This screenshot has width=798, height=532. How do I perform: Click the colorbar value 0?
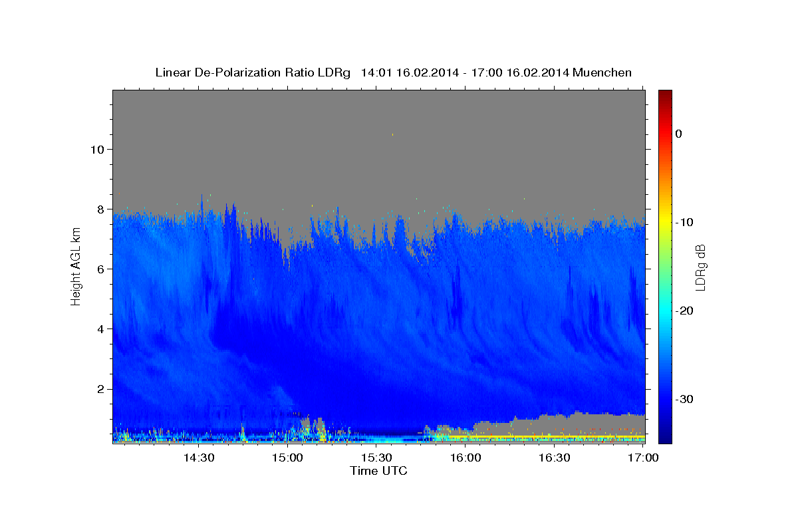coord(678,134)
